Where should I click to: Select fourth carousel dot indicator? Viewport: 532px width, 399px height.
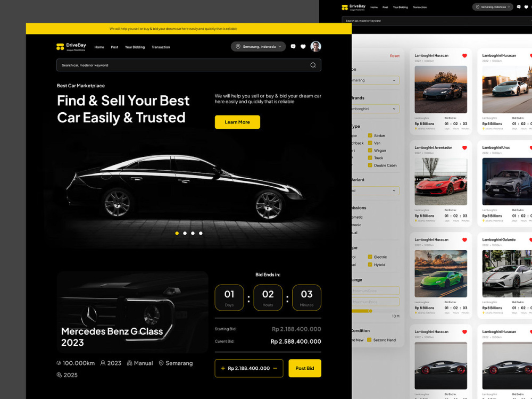point(201,233)
